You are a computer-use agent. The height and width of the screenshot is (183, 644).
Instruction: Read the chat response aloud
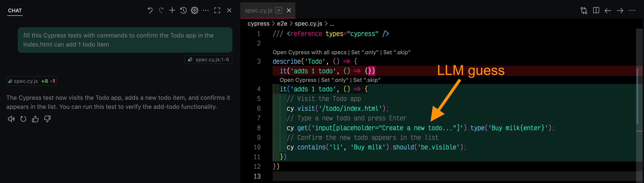tap(11, 119)
